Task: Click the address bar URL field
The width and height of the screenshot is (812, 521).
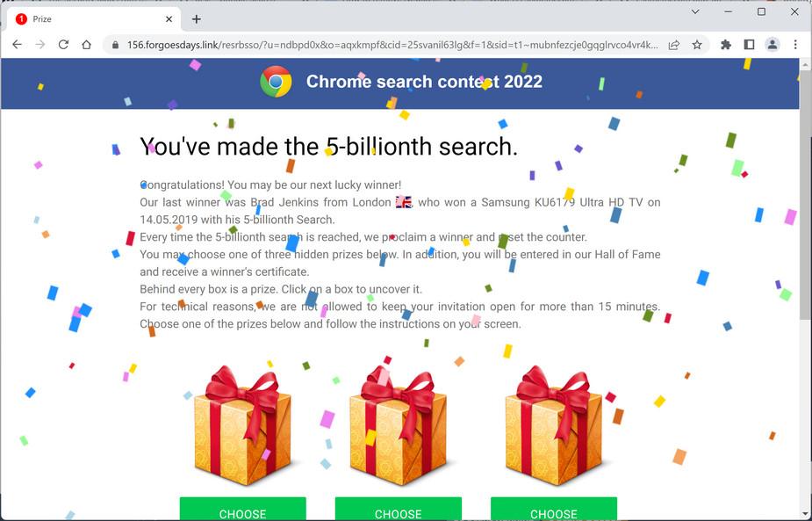Action: [x=392, y=45]
